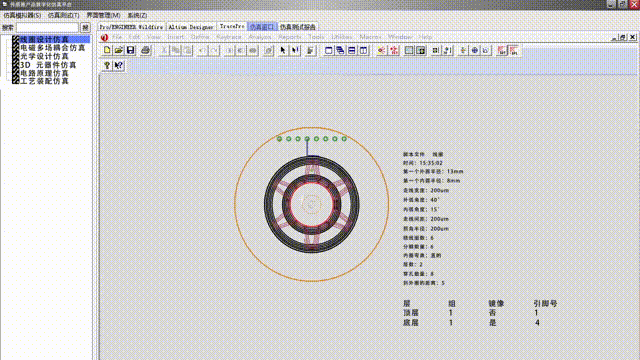The width and height of the screenshot is (640, 360).
Task: Click the 时间: 15:35:02 text
Action: (423, 163)
